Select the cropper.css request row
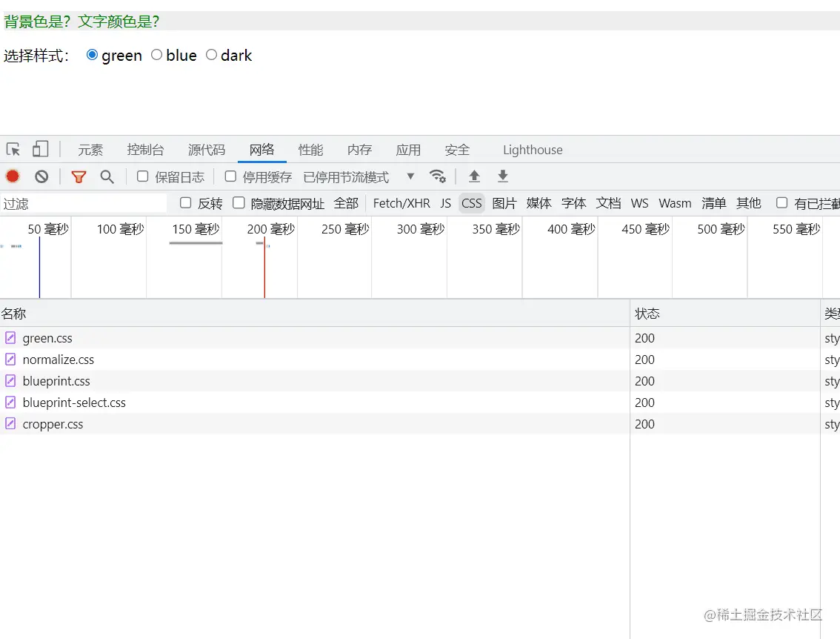The image size is (840, 639). pos(420,423)
